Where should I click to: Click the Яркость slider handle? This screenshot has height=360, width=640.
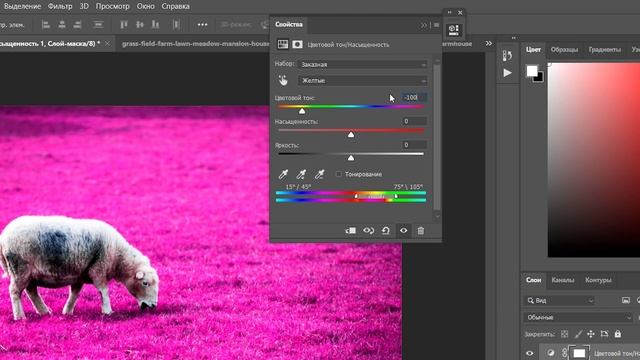pos(351,158)
